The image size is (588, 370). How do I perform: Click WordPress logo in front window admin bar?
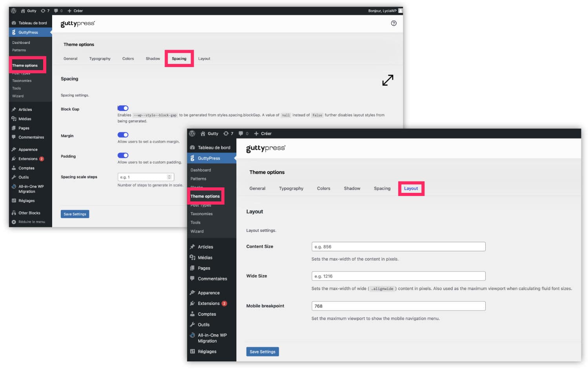(x=192, y=134)
